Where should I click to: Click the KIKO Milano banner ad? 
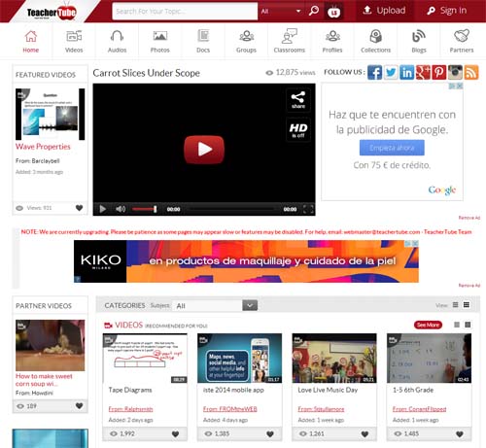pyautogui.click(x=246, y=261)
